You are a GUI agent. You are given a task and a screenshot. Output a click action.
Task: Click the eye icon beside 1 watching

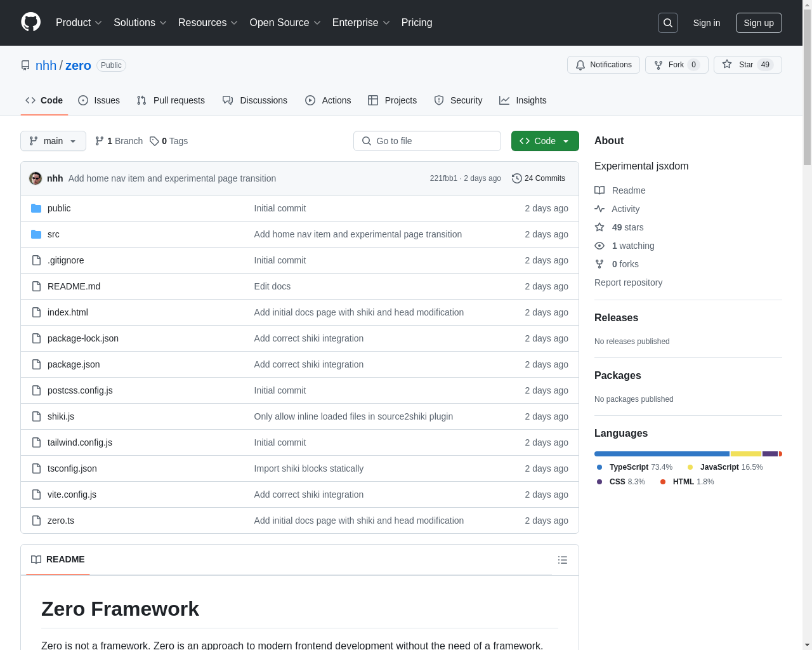point(599,246)
